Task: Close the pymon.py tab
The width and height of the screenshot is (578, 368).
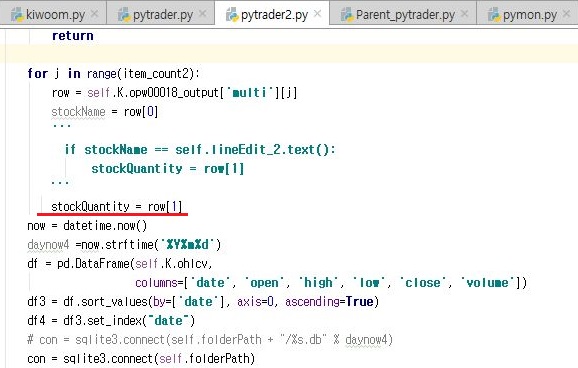Action: pos(567,14)
